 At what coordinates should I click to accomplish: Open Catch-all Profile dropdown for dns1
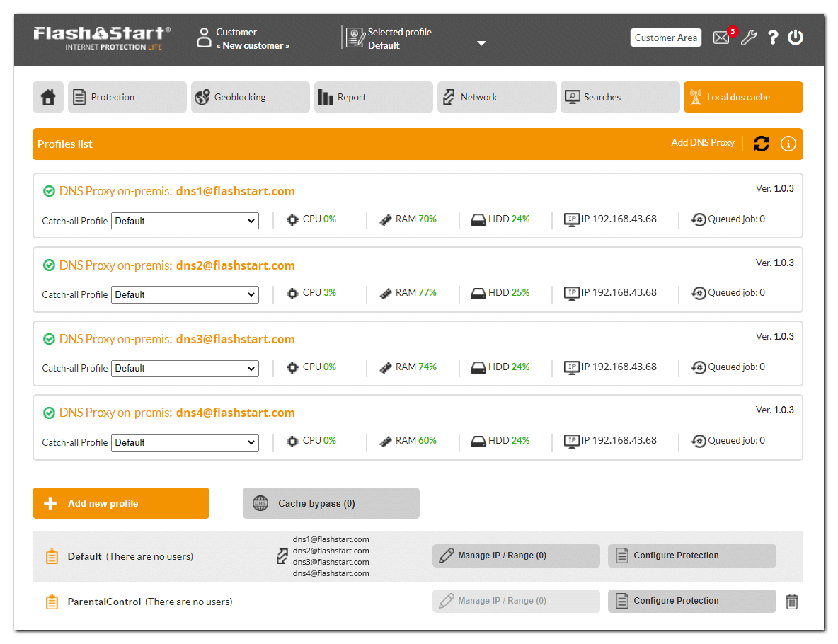click(x=185, y=221)
